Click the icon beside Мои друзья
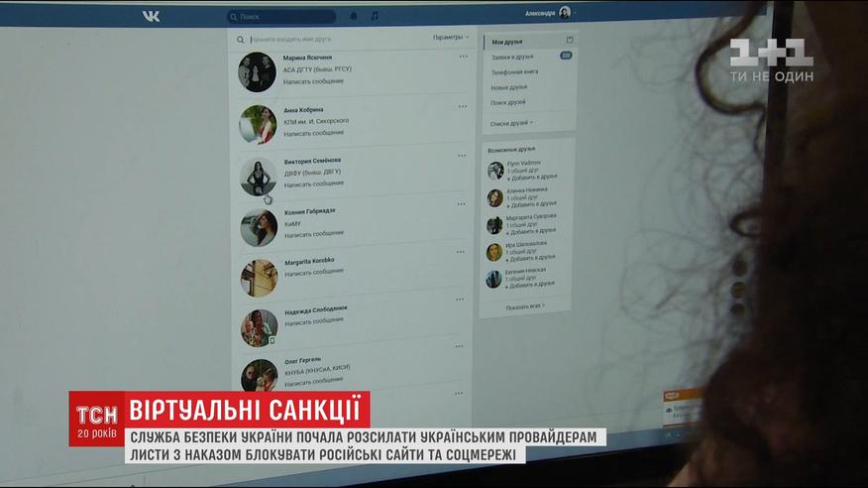 [x=569, y=41]
